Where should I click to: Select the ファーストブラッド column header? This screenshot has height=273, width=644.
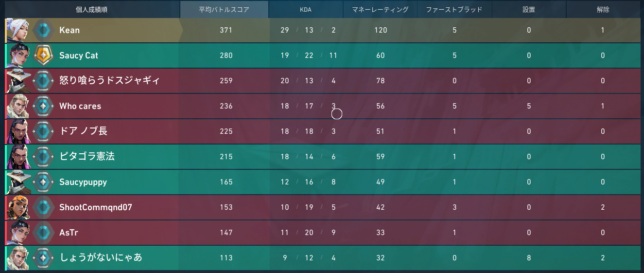(x=454, y=9)
